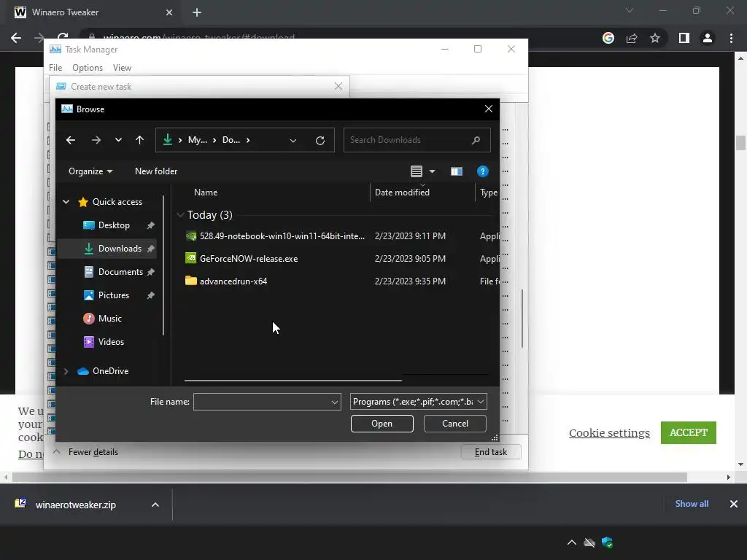Click End task in Task Manager
747x560 pixels.
click(x=491, y=452)
